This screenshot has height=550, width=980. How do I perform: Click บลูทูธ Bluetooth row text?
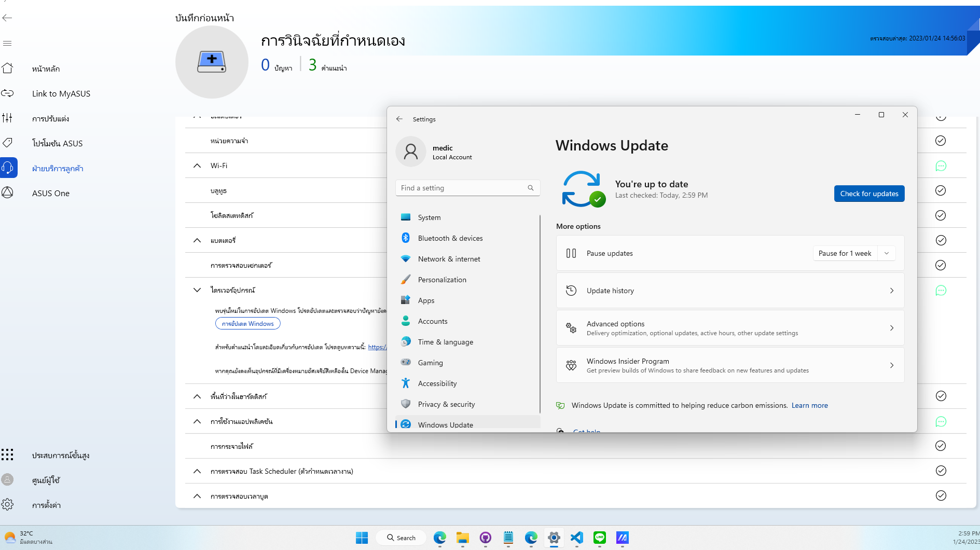pos(218,190)
